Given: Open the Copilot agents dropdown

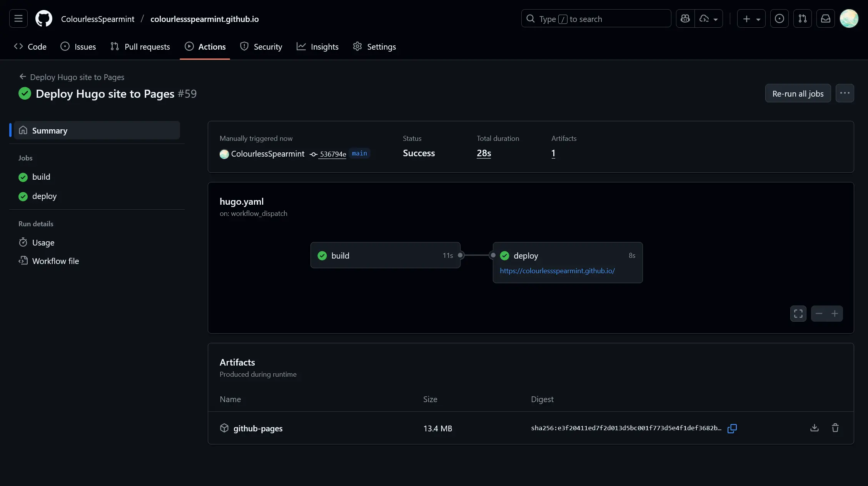Looking at the screenshot, I should (x=709, y=18).
